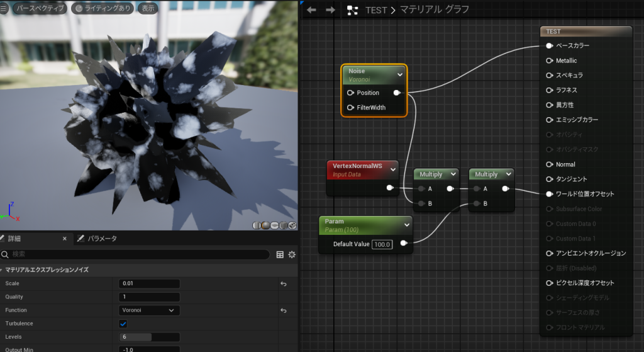
Task: Click the ライティングあり view mode button
Action: click(103, 9)
